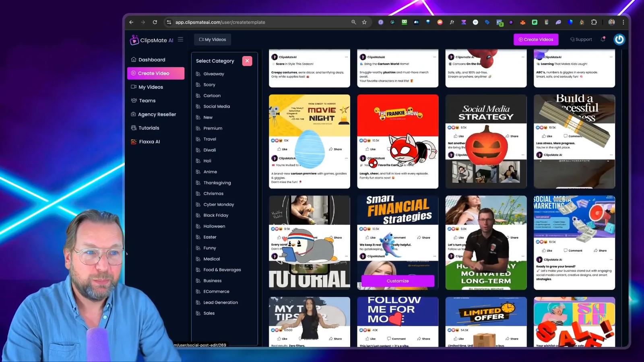Select Create Video in the sidebar
Image resolution: width=644 pixels, height=362 pixels.
(156, 73)
